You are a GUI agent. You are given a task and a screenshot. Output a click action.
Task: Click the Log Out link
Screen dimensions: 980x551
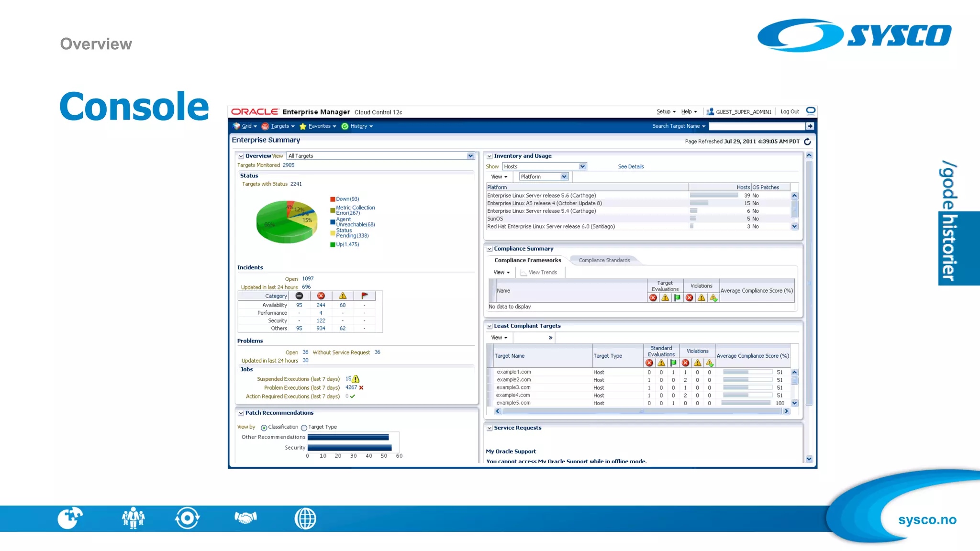(790, 111)
